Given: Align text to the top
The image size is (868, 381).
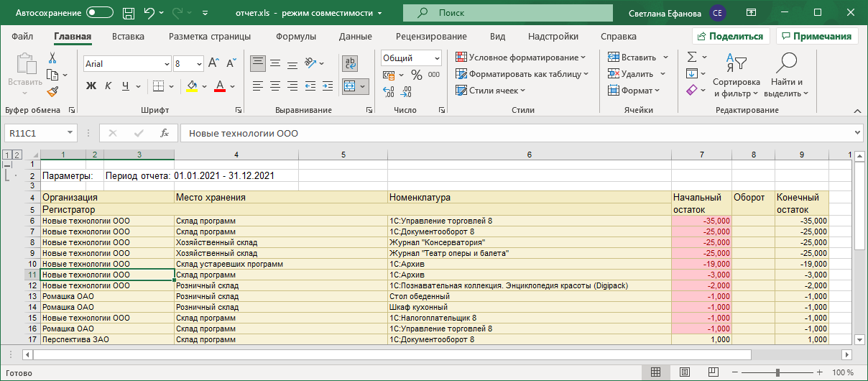Looking at the screenshot, I should 258,64.
